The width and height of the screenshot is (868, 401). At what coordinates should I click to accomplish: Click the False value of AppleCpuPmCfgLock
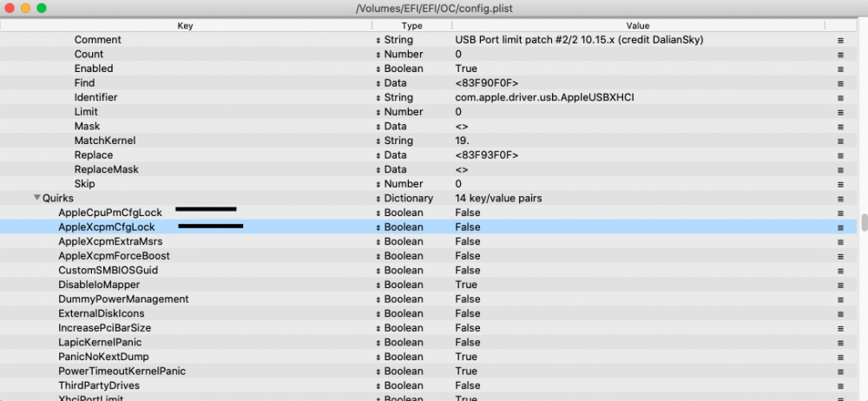(x=467, y=213)
